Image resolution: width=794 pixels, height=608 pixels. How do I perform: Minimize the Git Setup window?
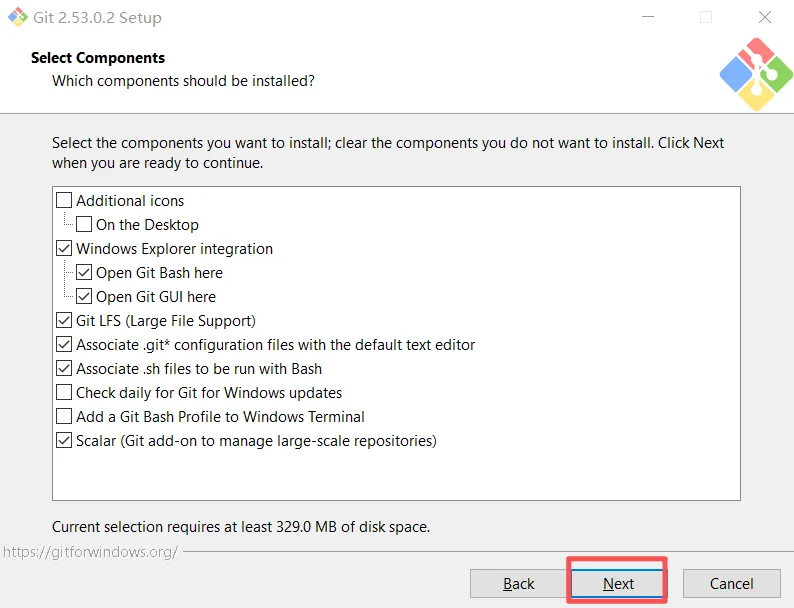tap(648, 17)
